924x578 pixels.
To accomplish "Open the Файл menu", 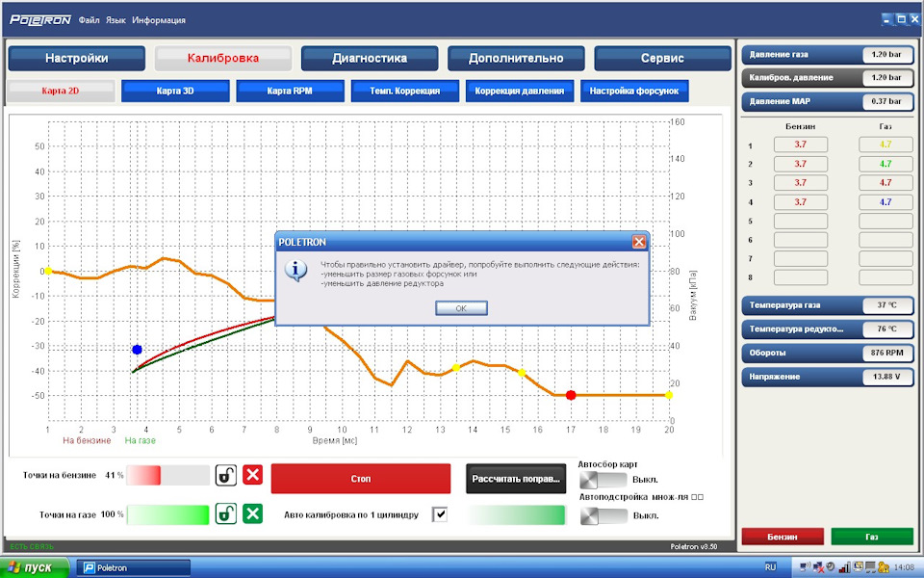I will click(89, 20).
